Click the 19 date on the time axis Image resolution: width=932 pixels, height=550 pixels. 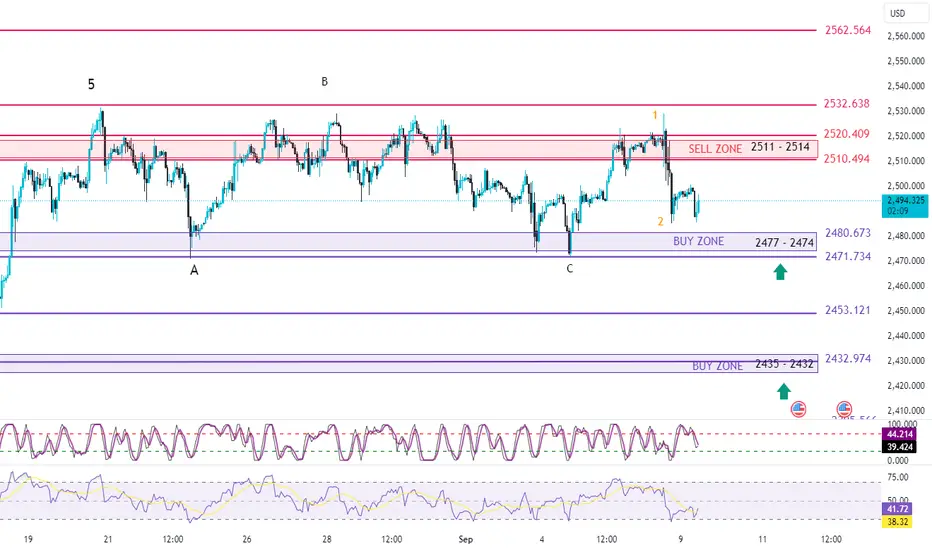(28, 539)
